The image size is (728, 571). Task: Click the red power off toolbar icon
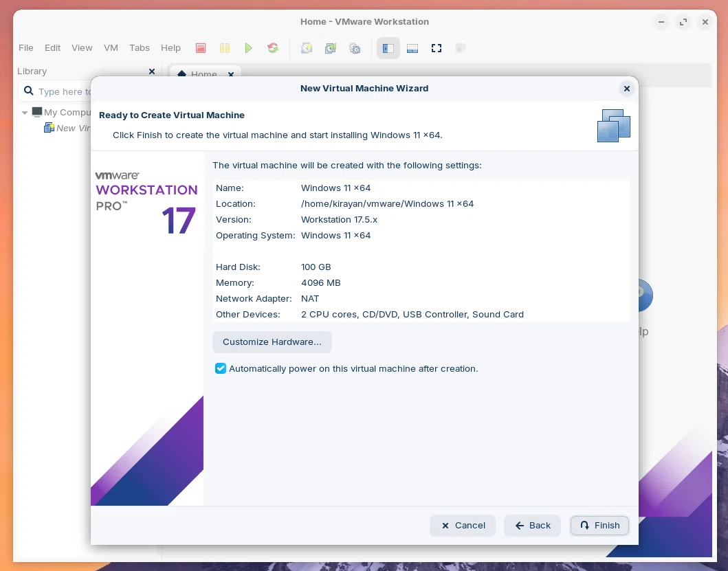(201, 48)
